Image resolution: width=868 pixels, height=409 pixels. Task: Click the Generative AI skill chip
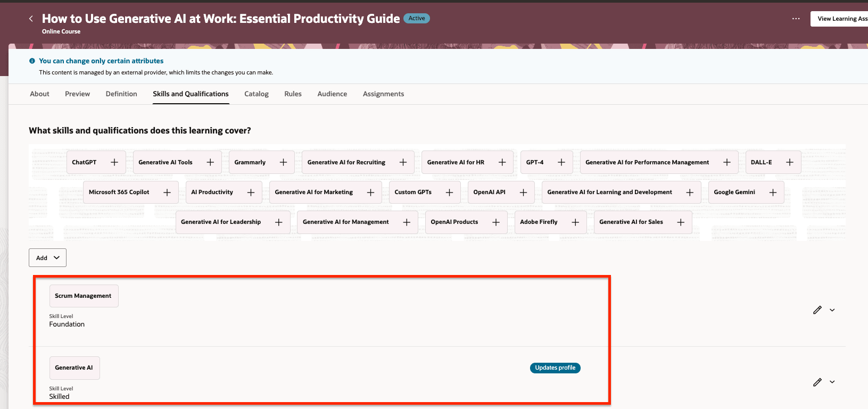(x=75, y=368)
